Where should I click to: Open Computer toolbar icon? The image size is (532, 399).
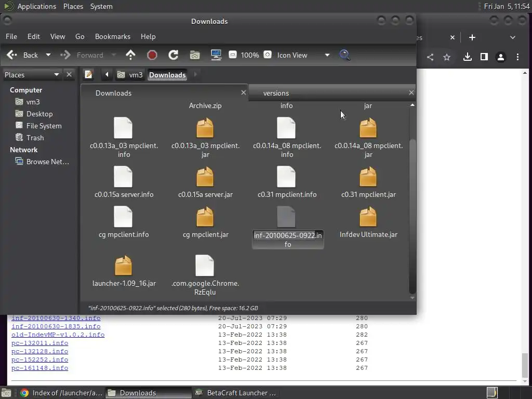216,55
